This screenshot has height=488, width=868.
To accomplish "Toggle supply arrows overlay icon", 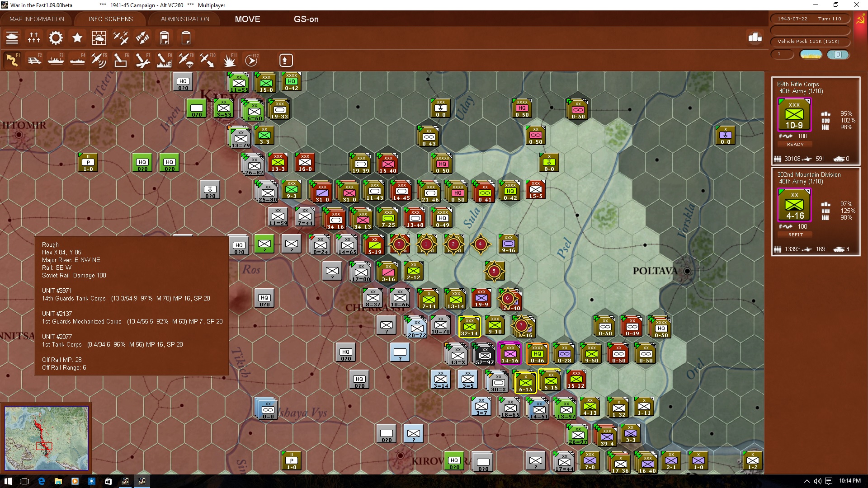I will pos(142,38).
